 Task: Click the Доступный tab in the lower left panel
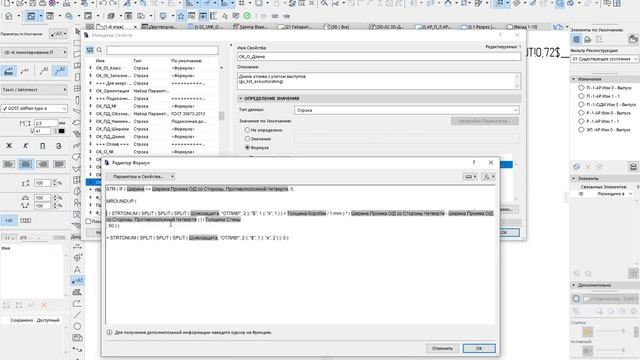point(48,320)
